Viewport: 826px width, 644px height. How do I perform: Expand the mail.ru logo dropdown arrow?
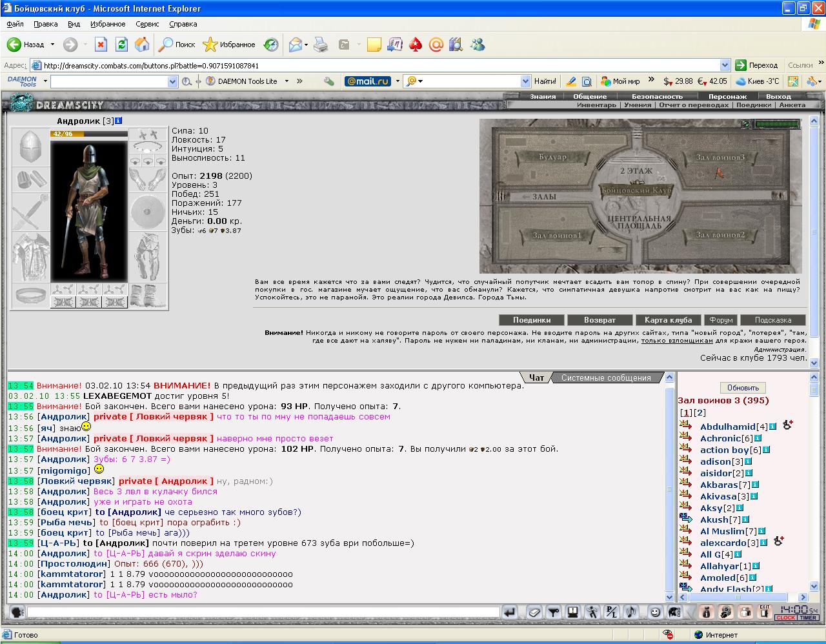[398, 81]
